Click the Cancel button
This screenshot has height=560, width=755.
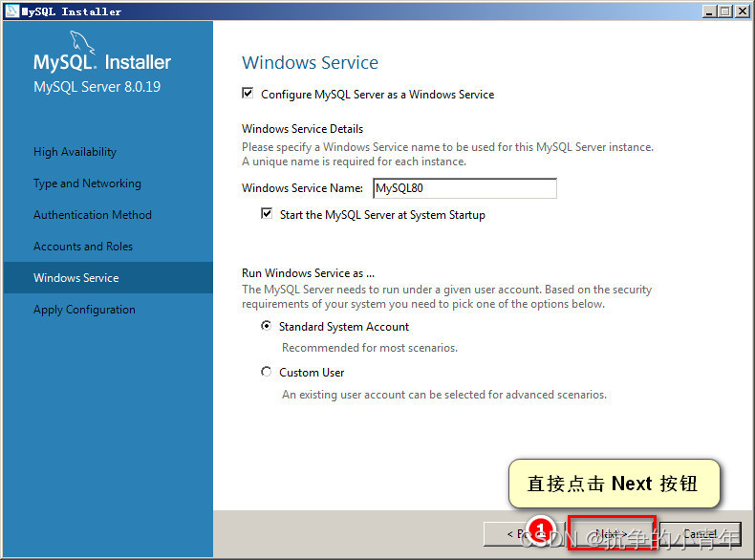701,533
